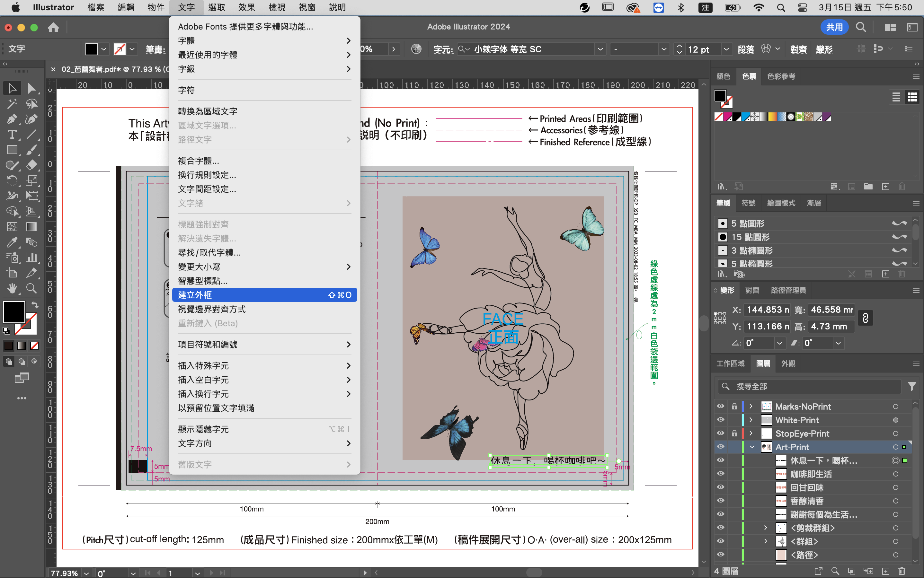Open the 效果 menu
Viewport: 924px width, 578px height.
click(246, 7)
